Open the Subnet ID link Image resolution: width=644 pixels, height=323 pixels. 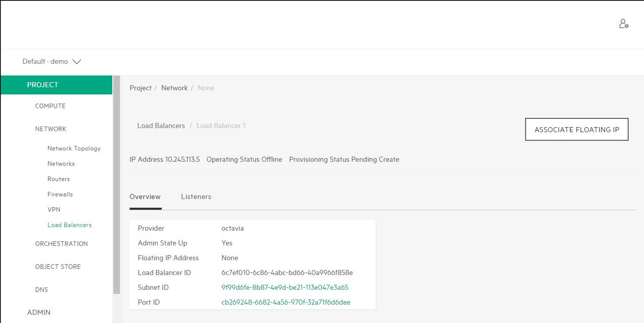pos(285,288)
